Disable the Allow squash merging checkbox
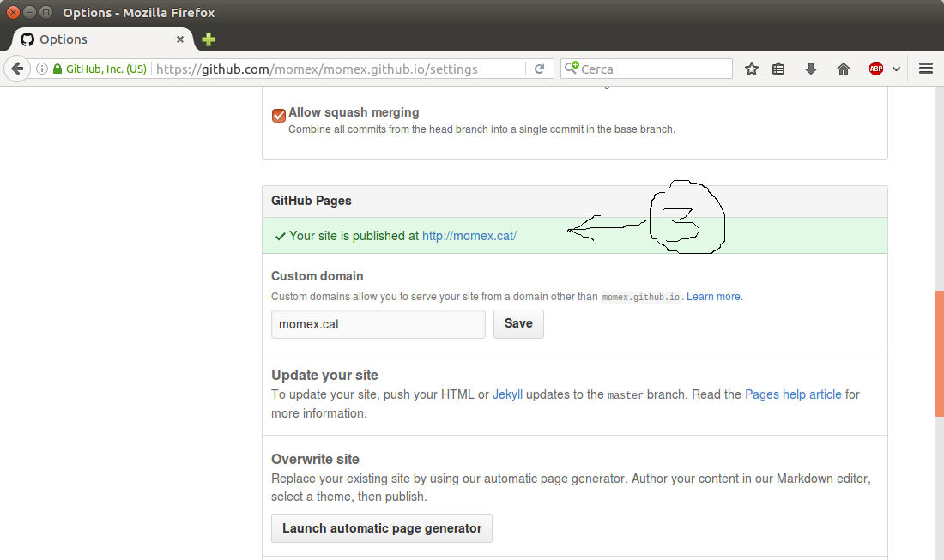 (x=278, y=114)
